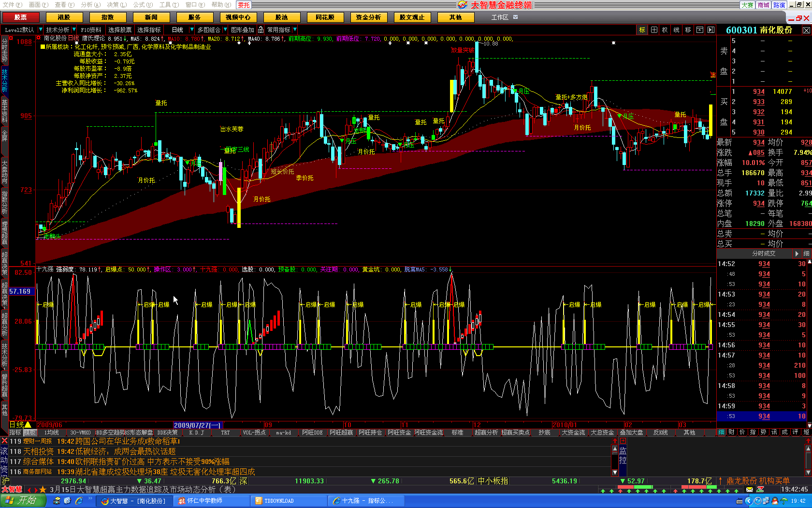This screenshot has height=508, width=812.
Task: Click 选择股票 toolbar button
Action: pyautogui.click(x=120, y=30)
